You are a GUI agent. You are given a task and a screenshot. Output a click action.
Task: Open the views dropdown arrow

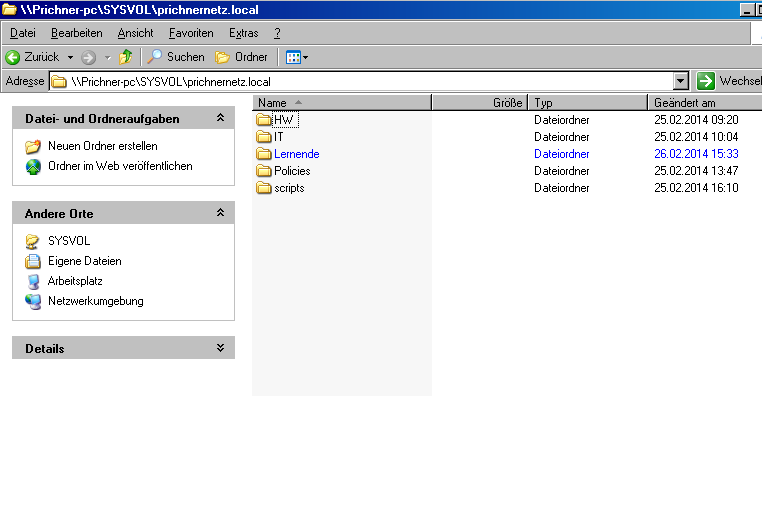pyautogui.click(x=306, y=57)
